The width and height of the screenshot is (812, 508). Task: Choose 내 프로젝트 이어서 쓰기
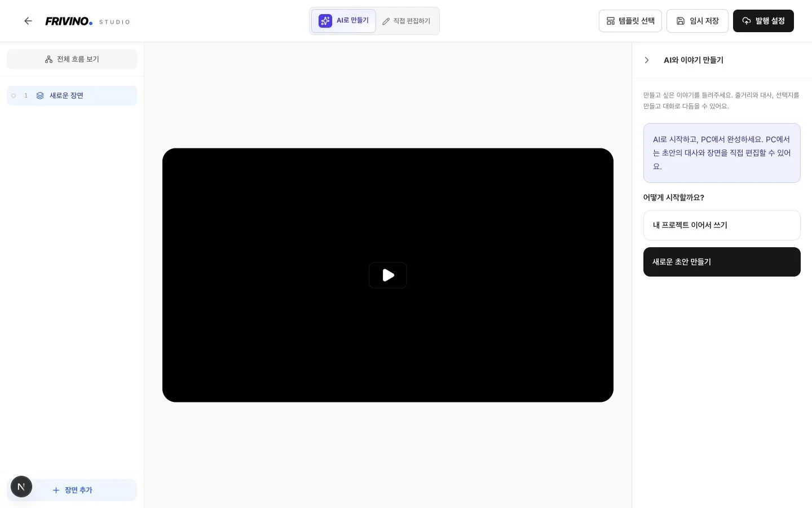722,225
